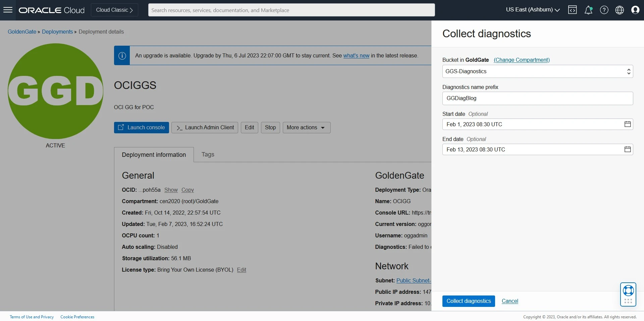644x321 pixels.
Task: Navigate to Deployments via breadcrumb
Action: pos(57,32)
